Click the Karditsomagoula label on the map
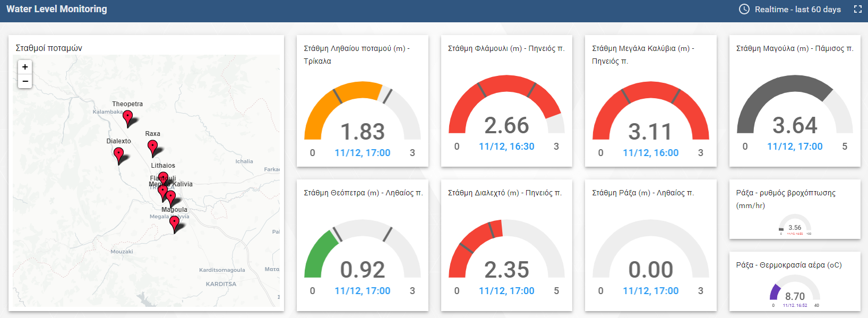The image size is (868, 318). click(x=222, y=270)
